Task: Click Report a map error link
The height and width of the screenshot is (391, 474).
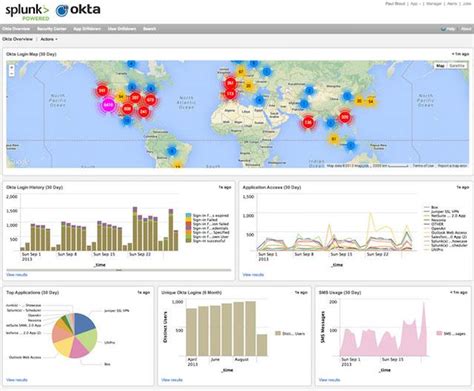Action: (452, 166)
